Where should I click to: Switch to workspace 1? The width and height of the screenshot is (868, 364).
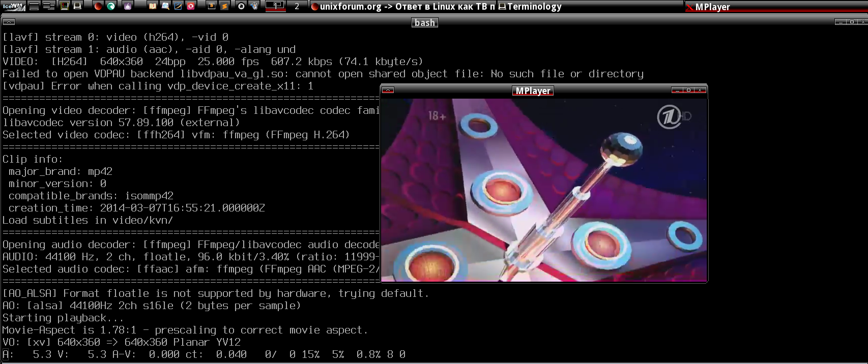click(x=275, y=6)
